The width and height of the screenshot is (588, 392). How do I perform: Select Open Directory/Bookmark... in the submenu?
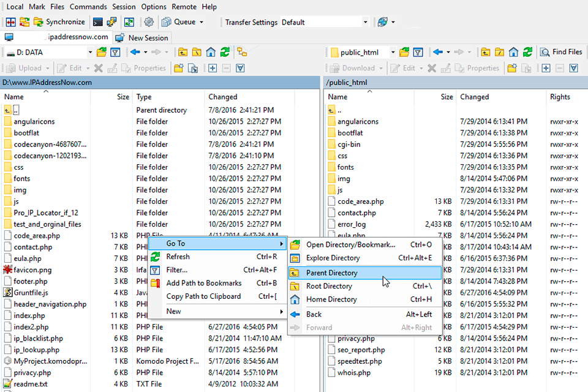tap(364, 244)
